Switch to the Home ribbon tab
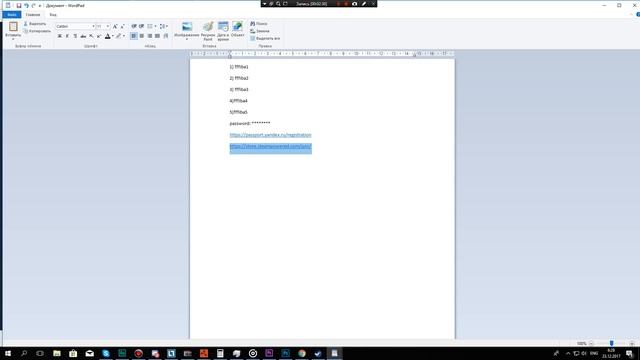 pos(33,15)
